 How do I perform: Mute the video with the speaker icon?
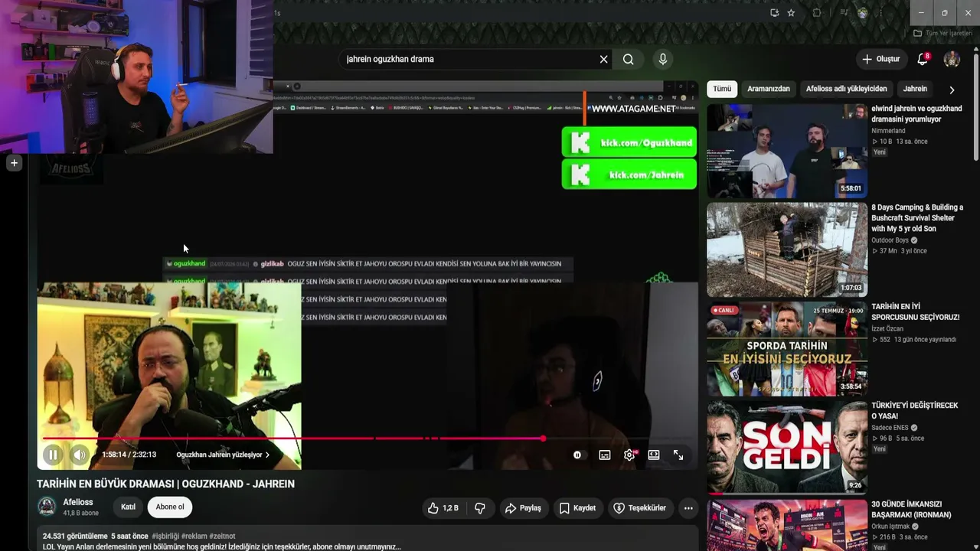tap(79, 455)
